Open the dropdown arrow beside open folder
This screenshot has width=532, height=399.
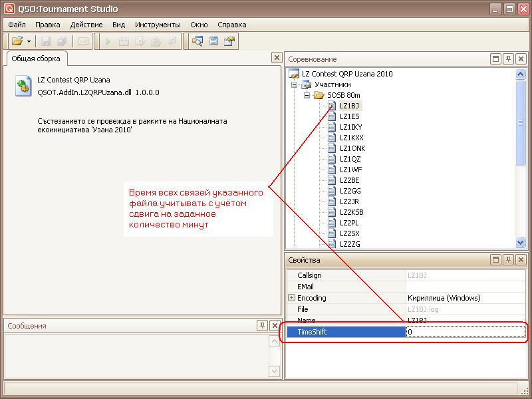(29, 41)
